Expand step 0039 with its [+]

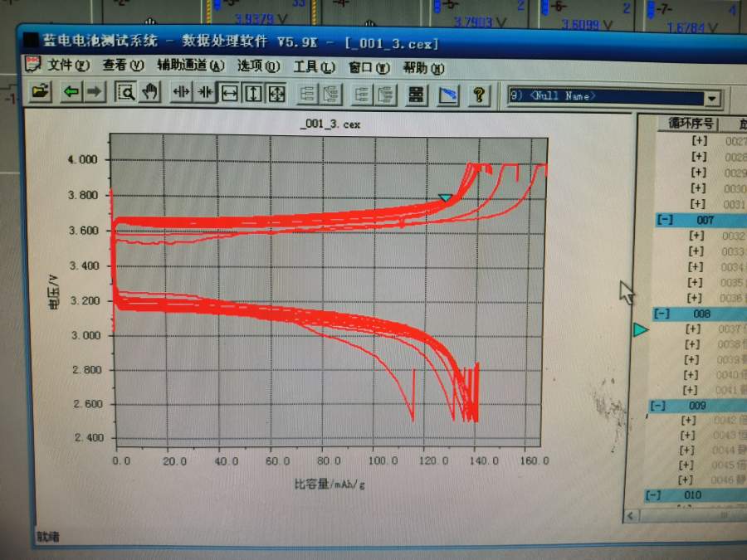(691, 359)
